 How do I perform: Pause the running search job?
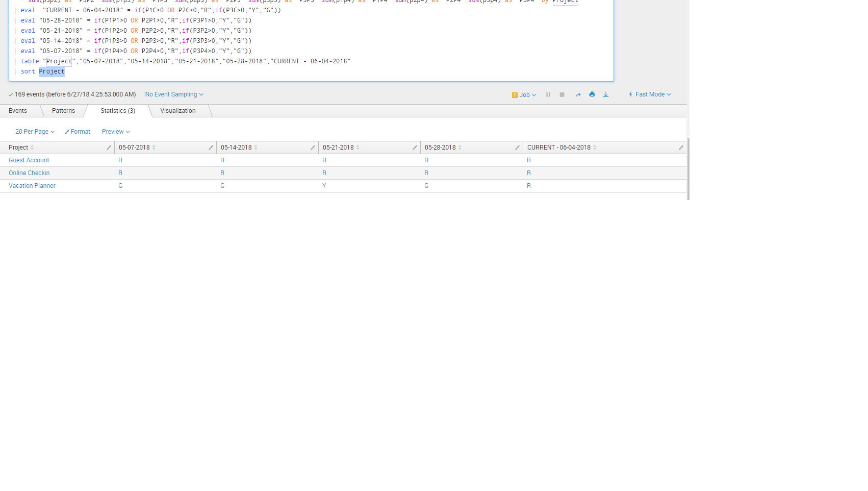point(548,95)
